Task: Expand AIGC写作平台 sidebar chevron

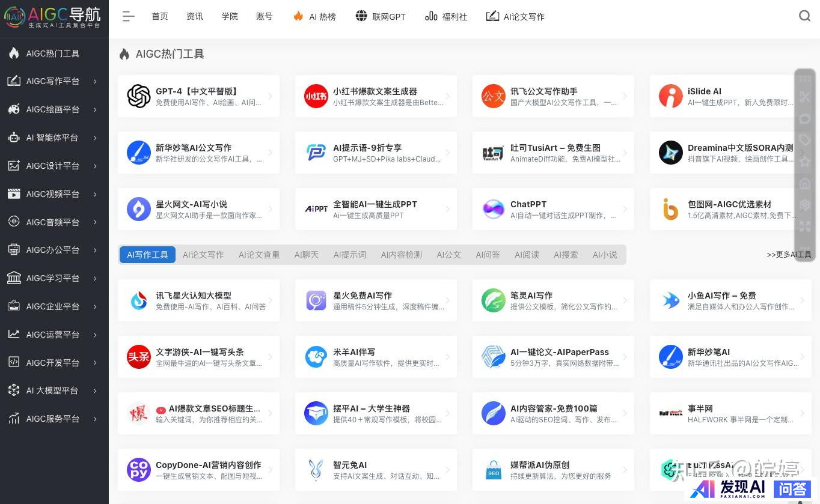Action: pos(95,82)
